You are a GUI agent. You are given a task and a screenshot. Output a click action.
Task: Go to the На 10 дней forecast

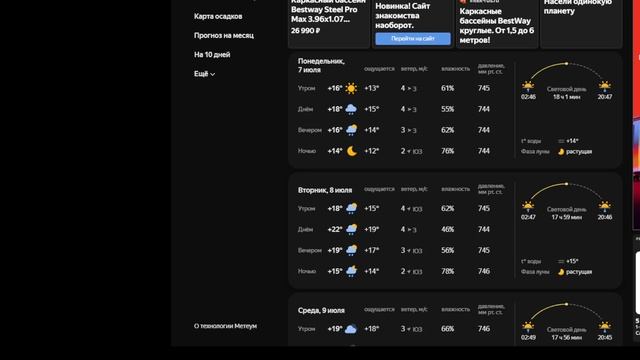tap(212, 55)
